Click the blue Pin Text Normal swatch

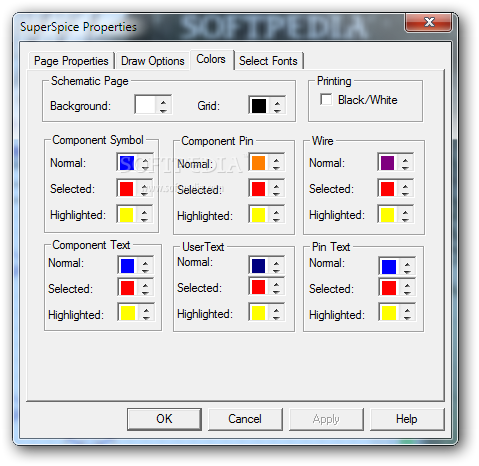(x=389, y=267)
